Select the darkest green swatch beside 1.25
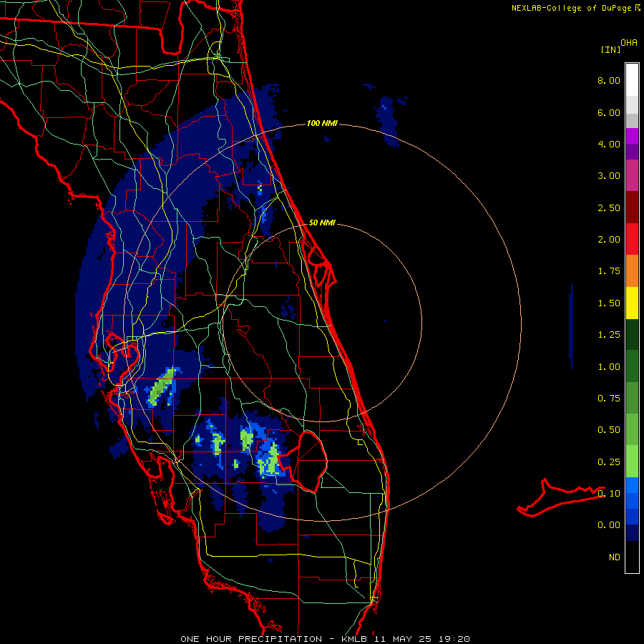Viewport: 644px width, 644px height. (x=632, y=334)
